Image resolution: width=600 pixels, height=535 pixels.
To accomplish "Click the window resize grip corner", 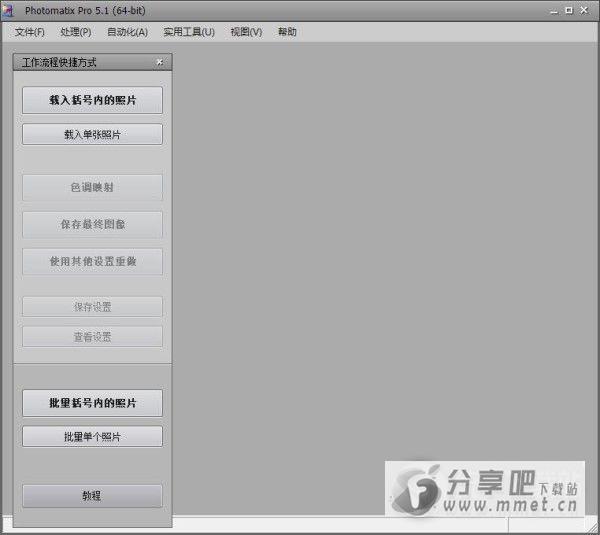I will click(x=593, y=527).
